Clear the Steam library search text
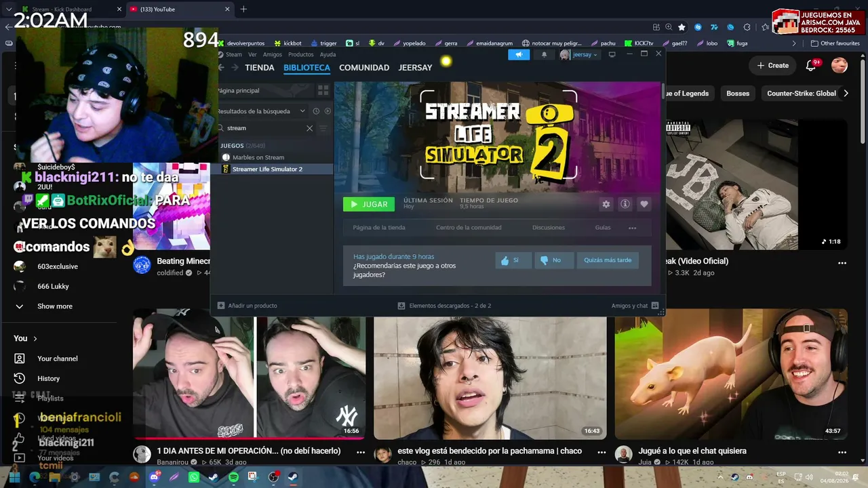Screen dimensions: 868x488 point(310,128)
